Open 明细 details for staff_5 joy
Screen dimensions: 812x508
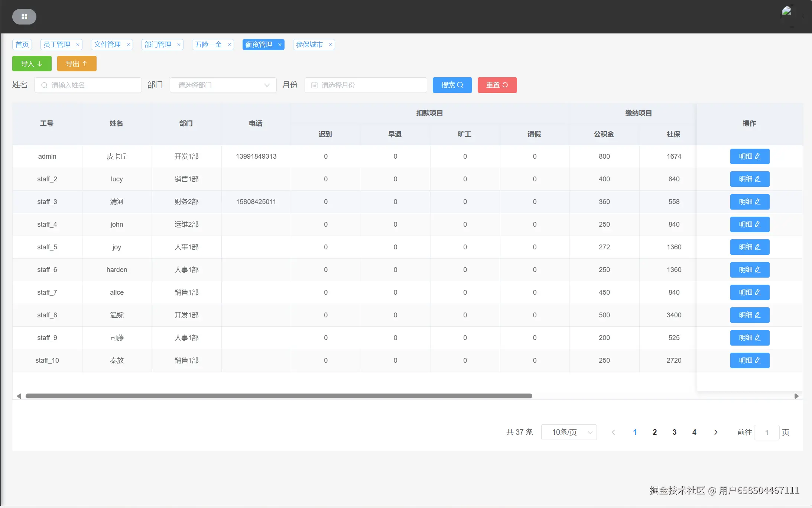(750, 247)
